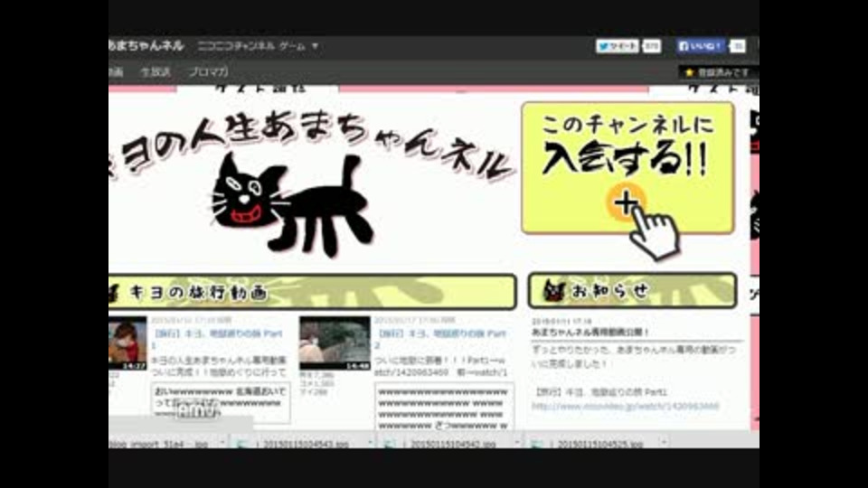Click the star 登録済みです registered button
The width and height of the screenshot is (868, 488).
718,72
